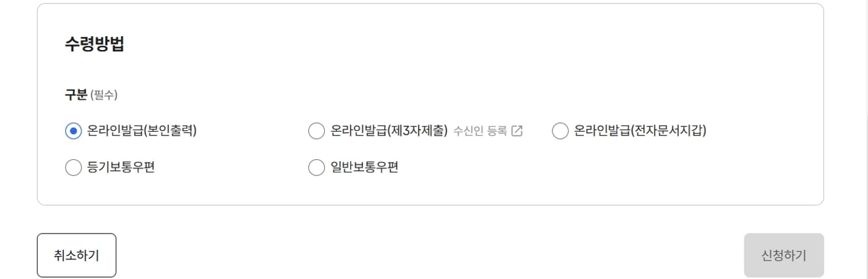
Task: Choose the 일반보통우편 radio button
Action: coord(316,168)
